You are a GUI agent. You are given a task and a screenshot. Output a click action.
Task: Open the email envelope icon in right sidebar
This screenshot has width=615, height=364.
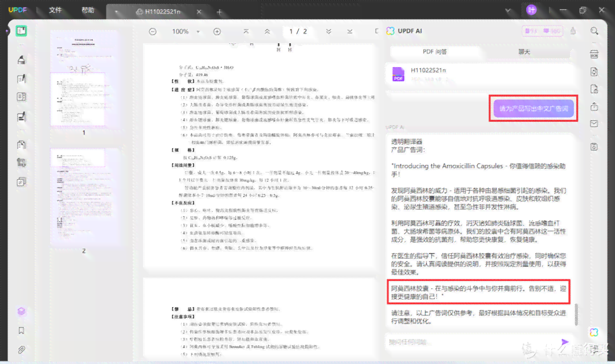[594, 124]
